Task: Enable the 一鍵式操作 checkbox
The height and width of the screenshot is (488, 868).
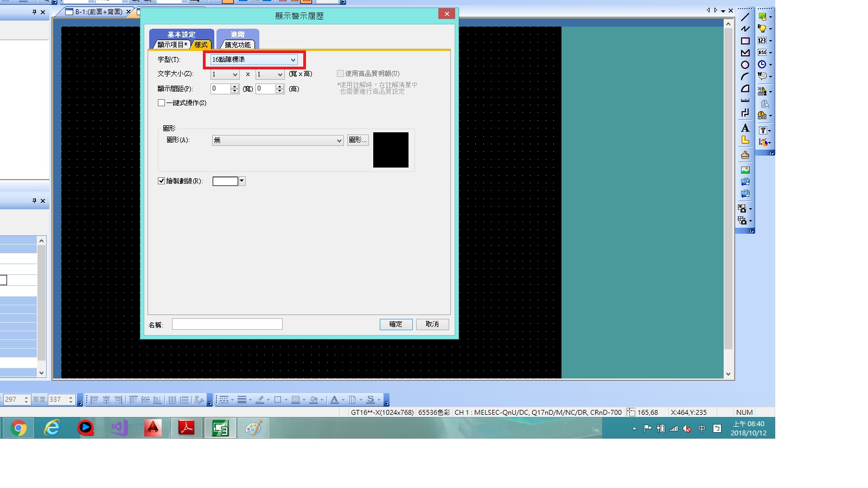Action: (162, 103)
